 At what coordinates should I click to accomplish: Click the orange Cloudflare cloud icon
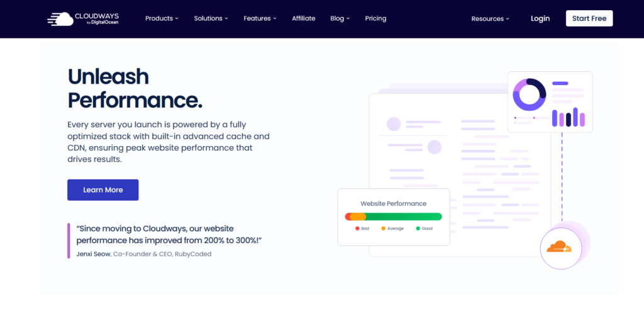[559, 247]
